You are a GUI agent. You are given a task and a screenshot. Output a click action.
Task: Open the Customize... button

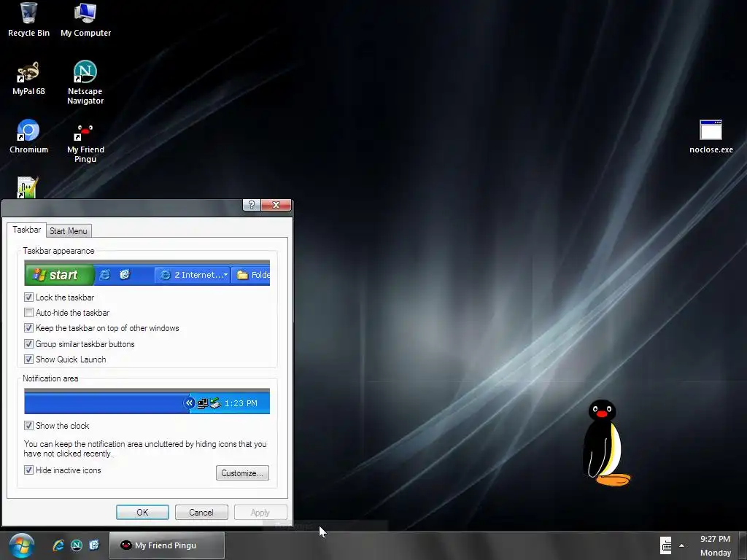click(x=242, y=472)
